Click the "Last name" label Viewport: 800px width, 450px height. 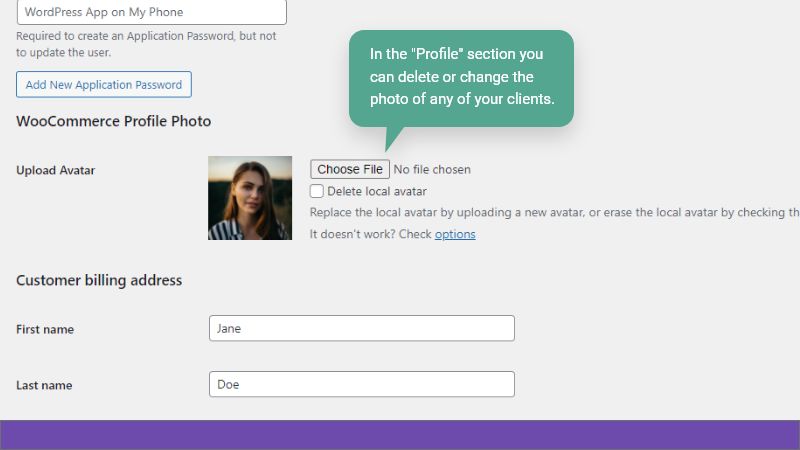[x=44, y=385]
